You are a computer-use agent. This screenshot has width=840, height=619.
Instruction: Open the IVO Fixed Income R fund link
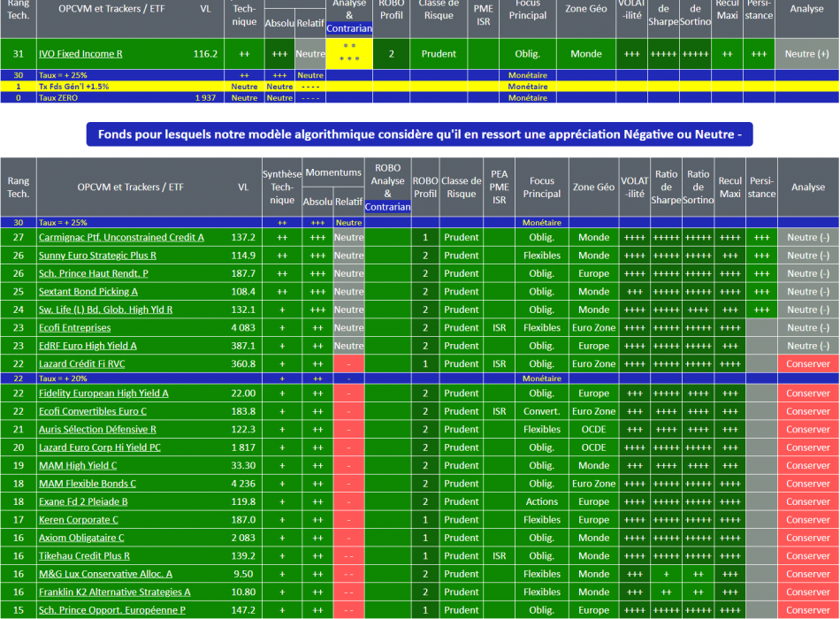point(80,54)
